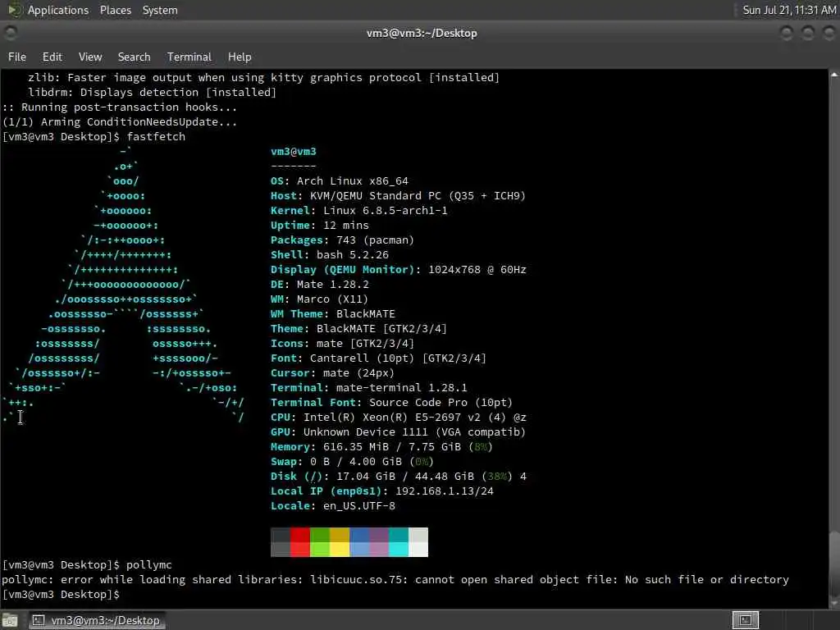The image size is (840, 630).
Task: Close the terminal window
Action: 829,33
